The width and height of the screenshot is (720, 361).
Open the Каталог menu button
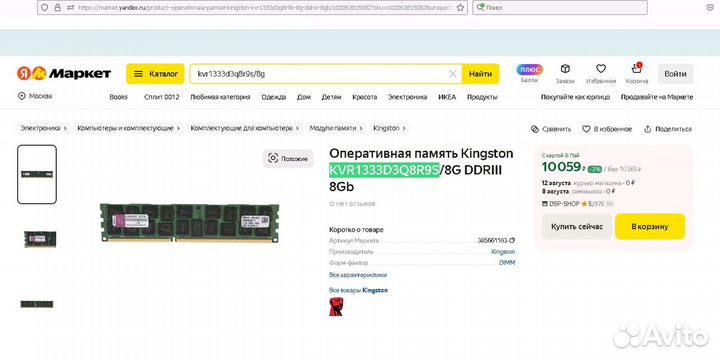coord(155,74)
